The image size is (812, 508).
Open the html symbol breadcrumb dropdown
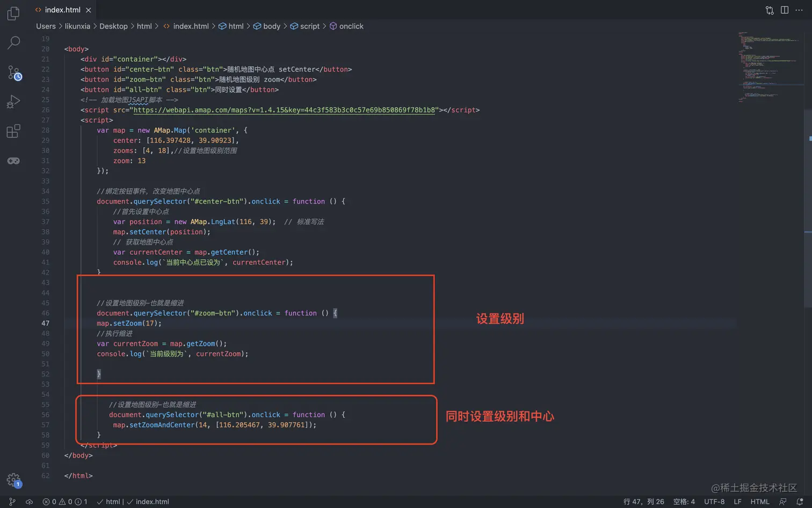(231, 26)
